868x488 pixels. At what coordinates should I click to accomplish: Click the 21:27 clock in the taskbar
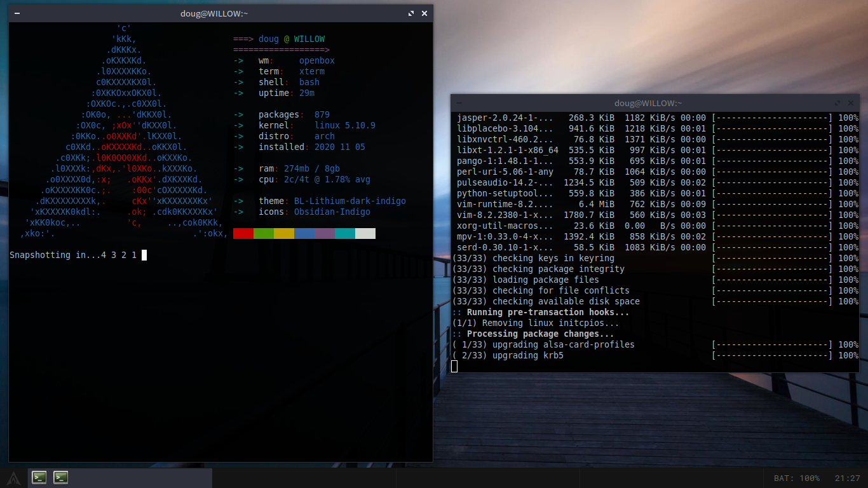point(848,478)
